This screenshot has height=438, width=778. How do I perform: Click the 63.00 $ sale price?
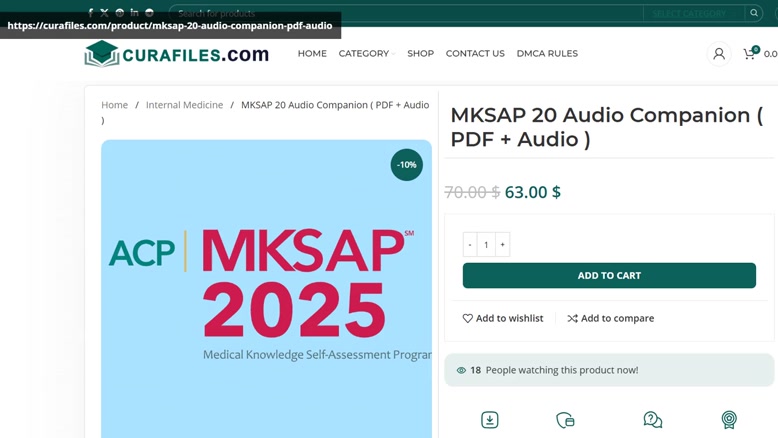tap(532, 192)
